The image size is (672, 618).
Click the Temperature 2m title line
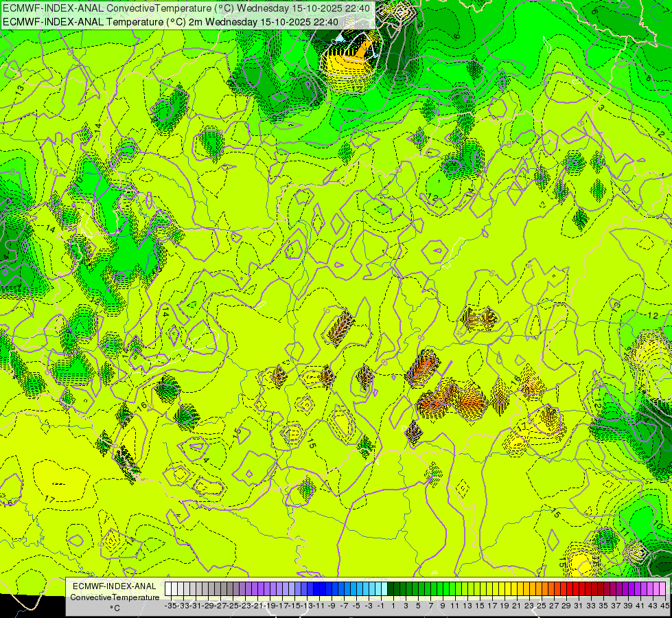(x=170, y=22)
